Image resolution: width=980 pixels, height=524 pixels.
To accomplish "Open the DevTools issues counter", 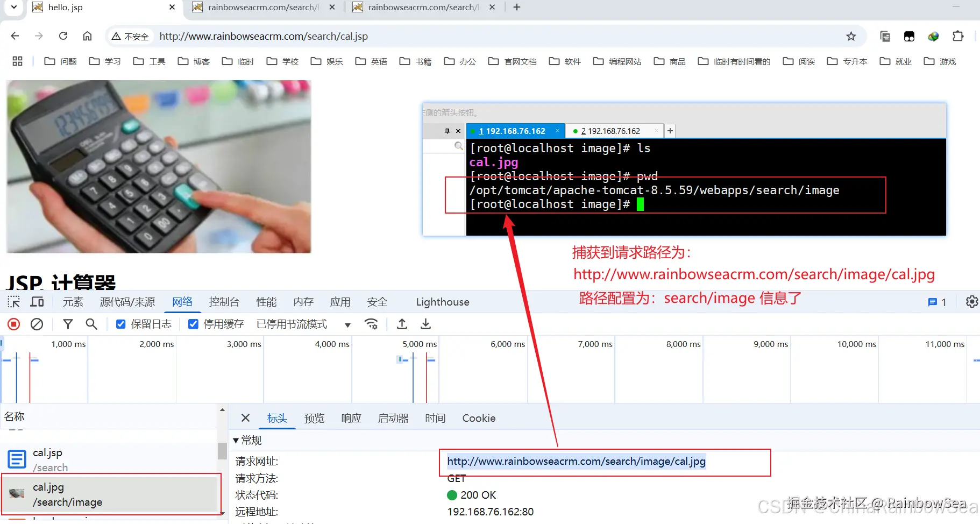I will click(937, 302).
